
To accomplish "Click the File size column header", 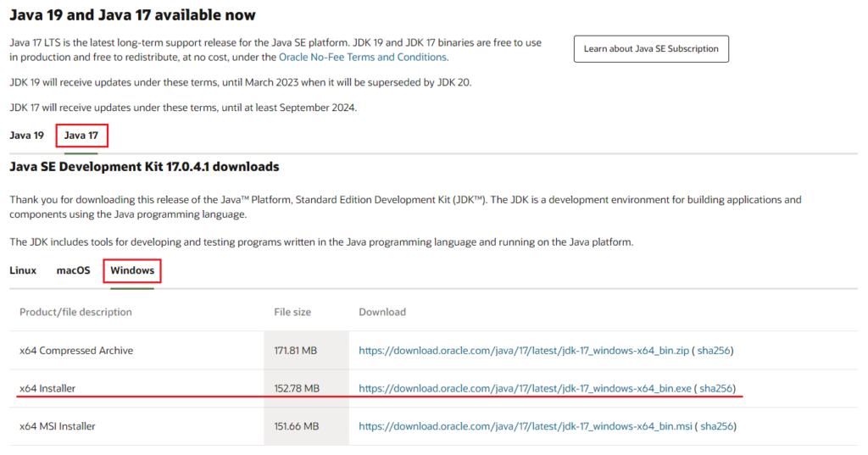I will [292, 312].
